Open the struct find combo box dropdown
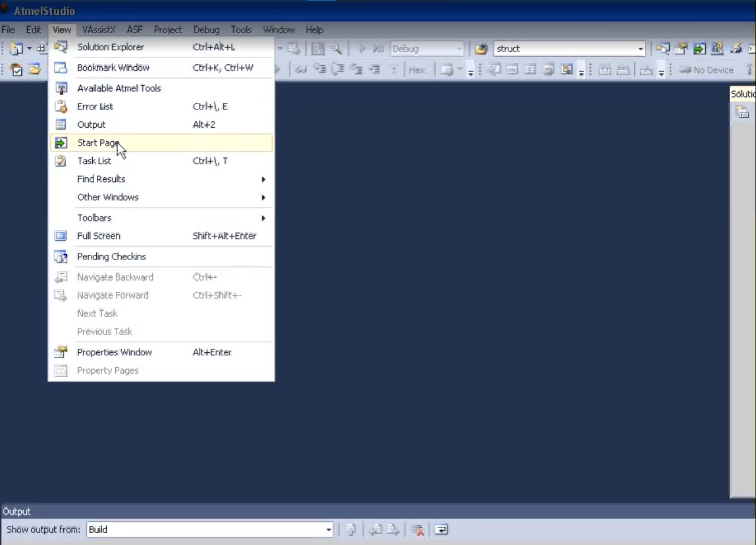 tap(641, 49)
